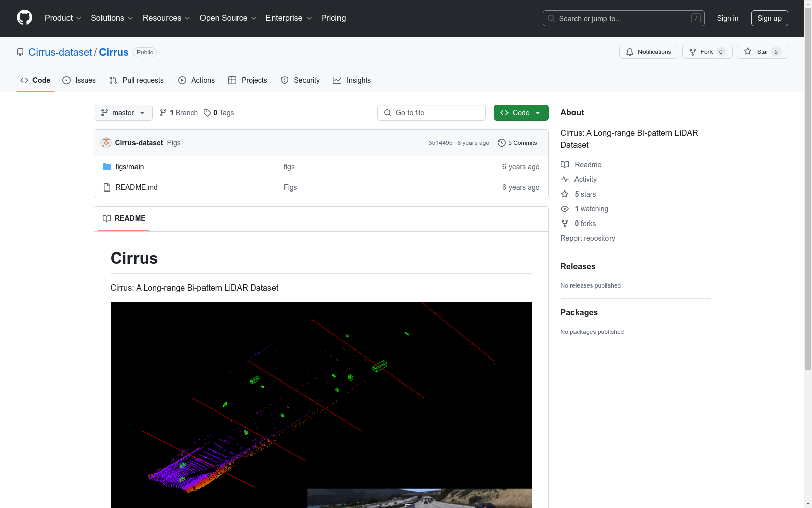This screenshot has width=812, height=508.
Task: Open the 'Figs' commit message in README.md row
Action: tap(290, 187)
